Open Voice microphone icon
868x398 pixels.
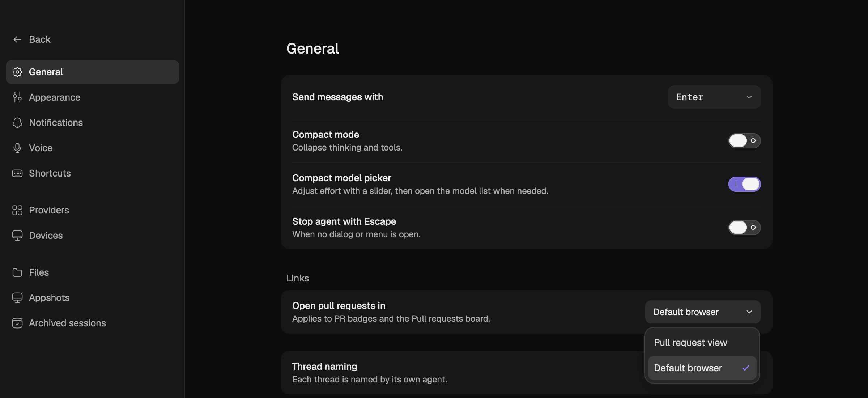pos(17,148)
